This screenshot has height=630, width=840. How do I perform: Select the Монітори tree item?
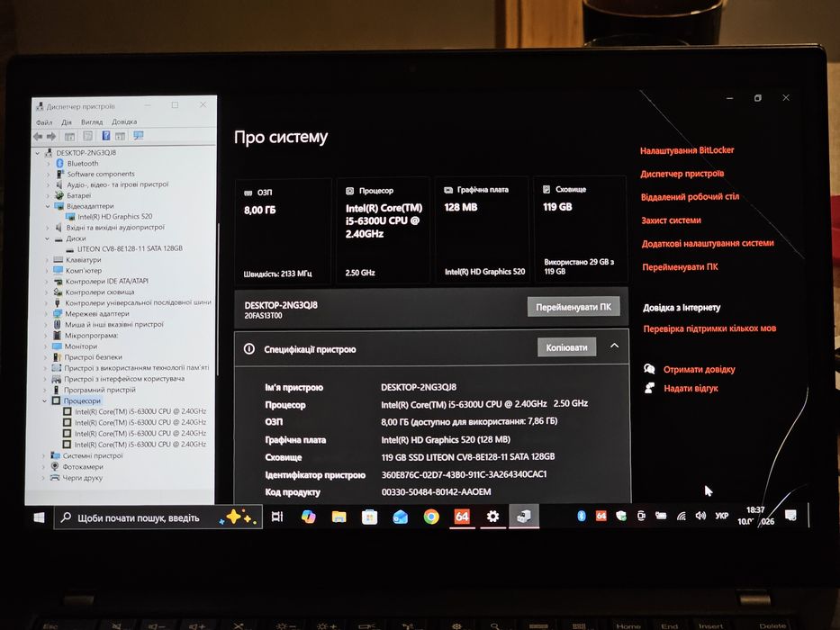(x=80, y=346)
